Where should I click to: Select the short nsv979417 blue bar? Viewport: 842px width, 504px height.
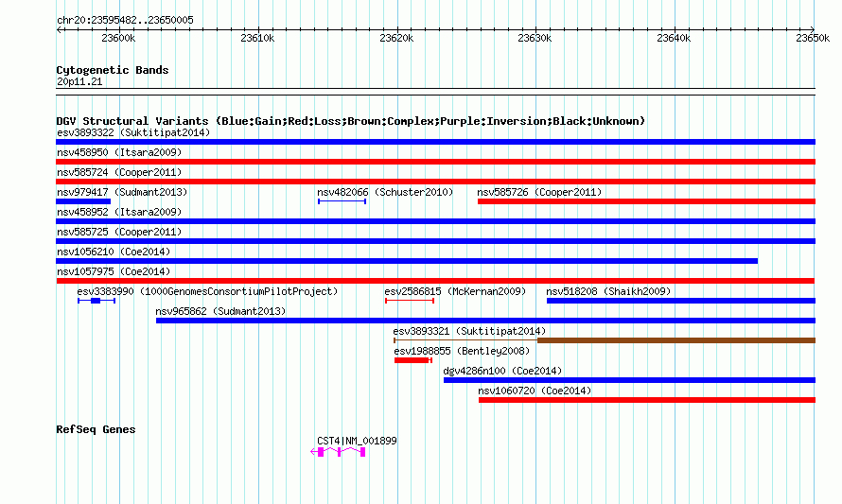click(x=83, y=201)
